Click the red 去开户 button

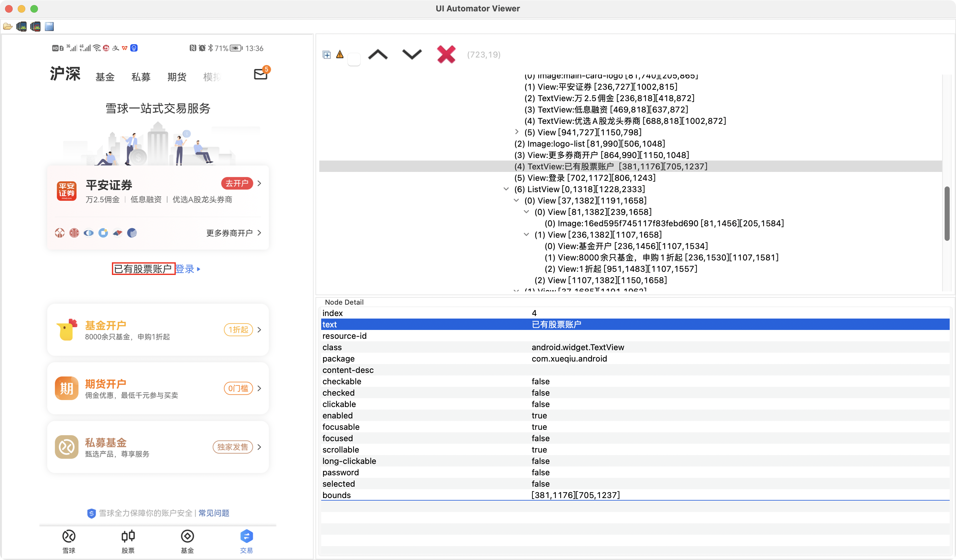(x=237, y=184)
